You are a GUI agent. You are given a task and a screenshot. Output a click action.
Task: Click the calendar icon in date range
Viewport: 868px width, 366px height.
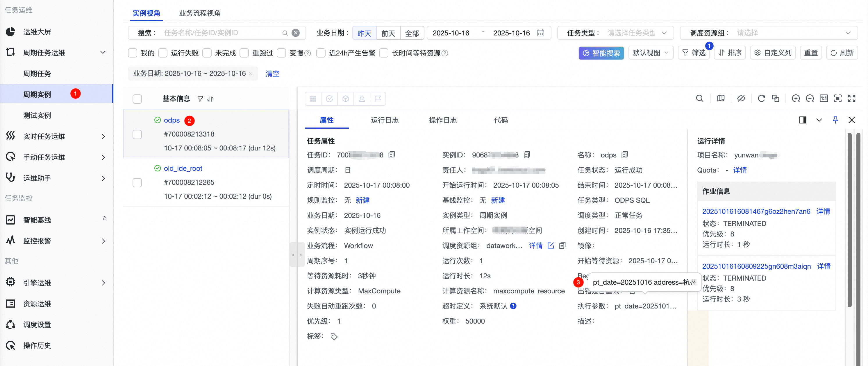[x=540, y=33]
